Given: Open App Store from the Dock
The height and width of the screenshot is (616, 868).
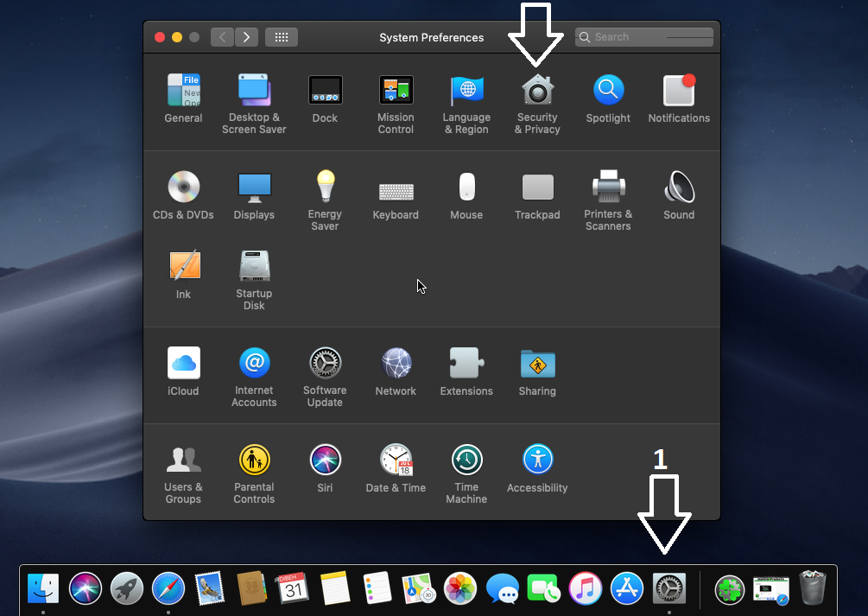Looking at the screenshot, I should point(627,587).
